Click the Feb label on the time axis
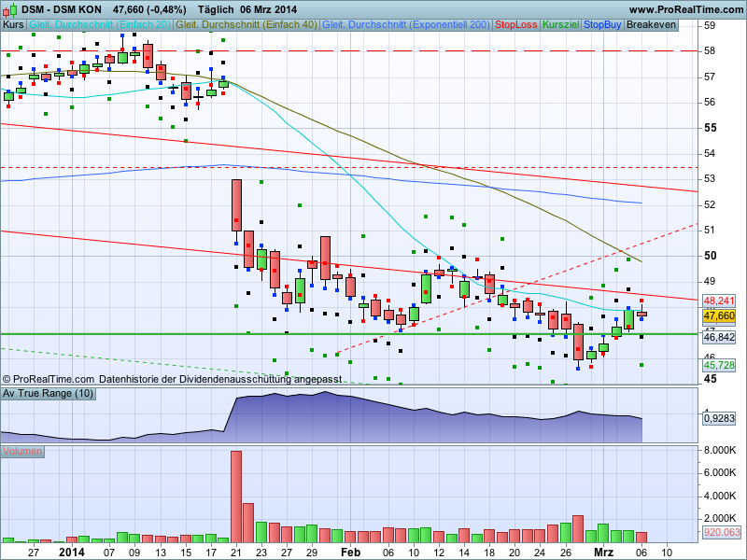 [x=350, y=552]
